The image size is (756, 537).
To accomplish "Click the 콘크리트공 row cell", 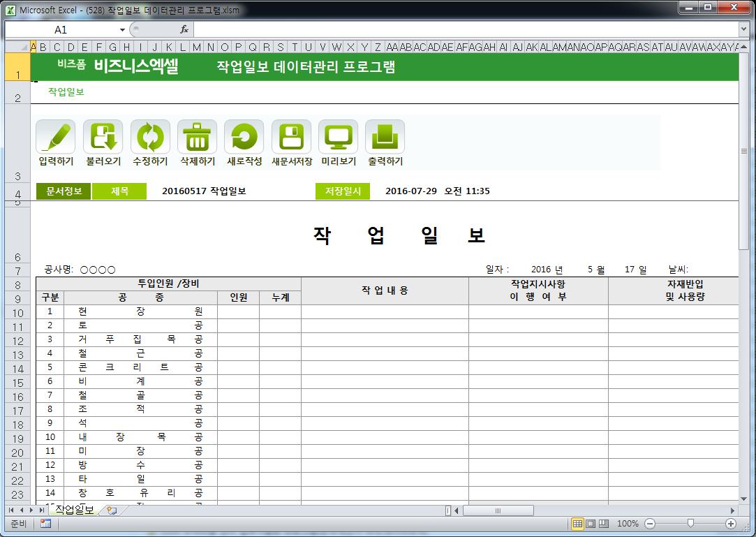I will coord(140,367).
